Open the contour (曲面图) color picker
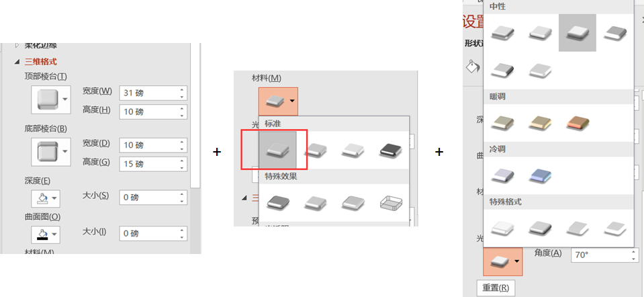 click(46, 235)
